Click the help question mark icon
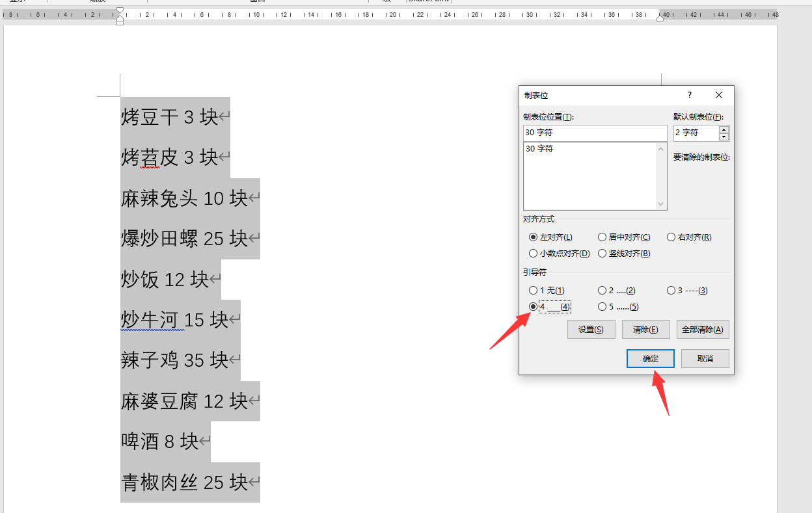The height and width of the screenshot is (513, 812). point(690,95)
